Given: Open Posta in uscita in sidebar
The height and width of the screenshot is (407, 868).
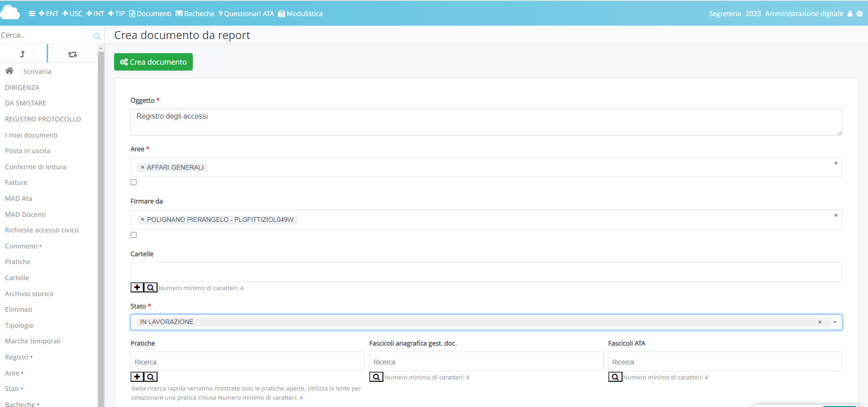Looking at the screenshot, I should point(27,151).
